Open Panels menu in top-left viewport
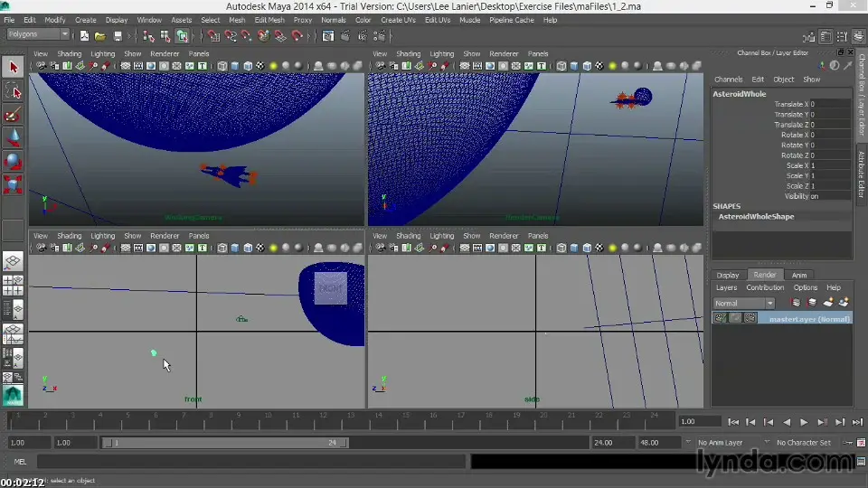 point(199,53)
